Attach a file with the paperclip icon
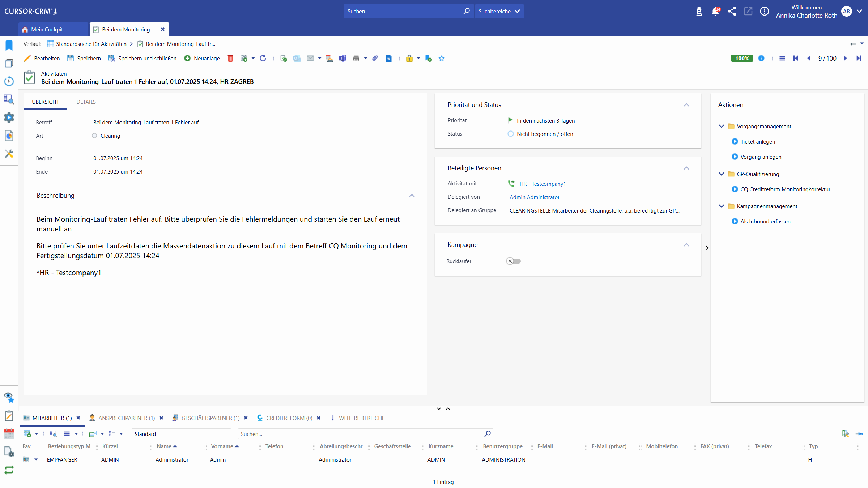This screenshot has height=488, width=868. [x=375, y=58]
